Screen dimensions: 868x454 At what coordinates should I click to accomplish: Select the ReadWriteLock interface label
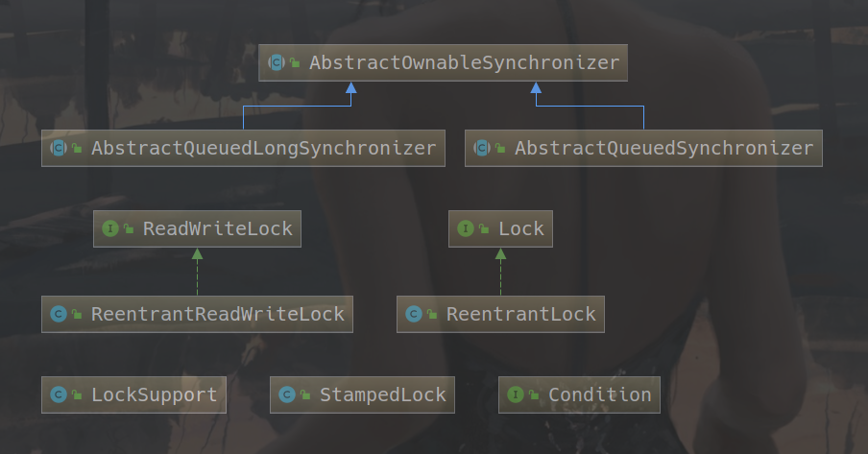[x=217, y=228]
